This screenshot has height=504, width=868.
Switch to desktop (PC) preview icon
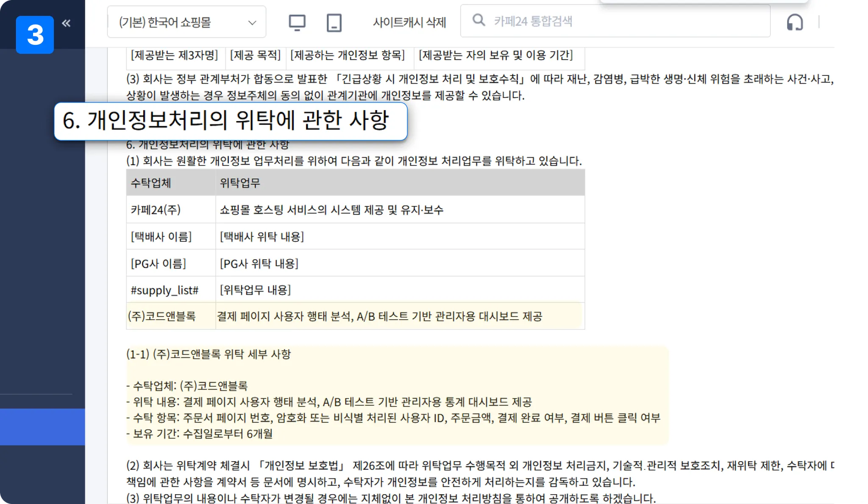(297, 22)
